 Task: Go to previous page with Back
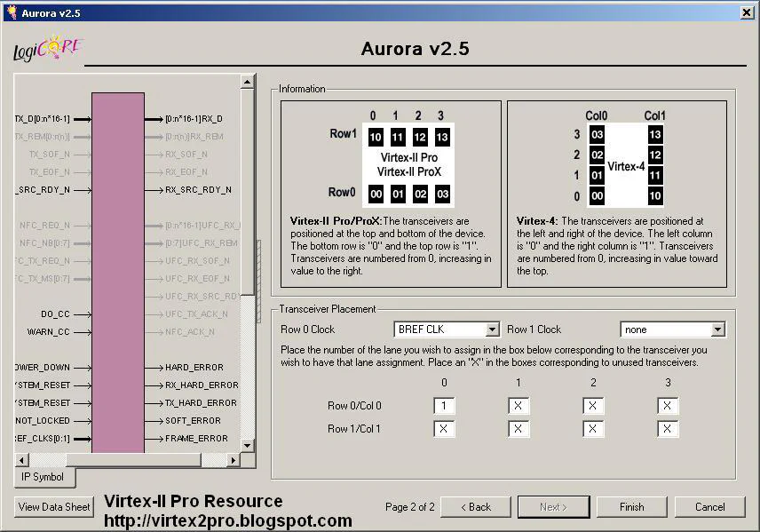pyautogui.click(x=475, y=507)
